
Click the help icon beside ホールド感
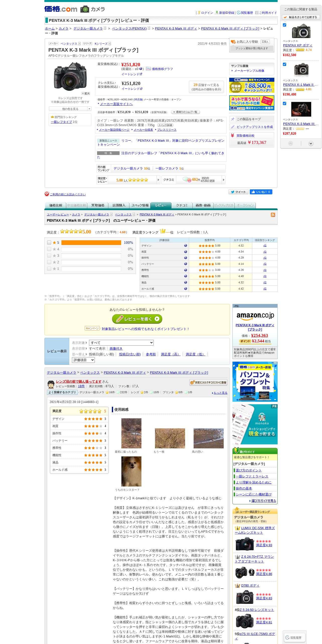coord(186,289)
